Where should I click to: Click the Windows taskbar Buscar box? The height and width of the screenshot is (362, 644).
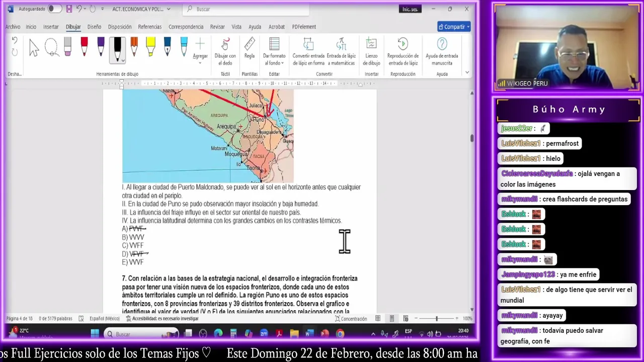click(x=141, y=334)
